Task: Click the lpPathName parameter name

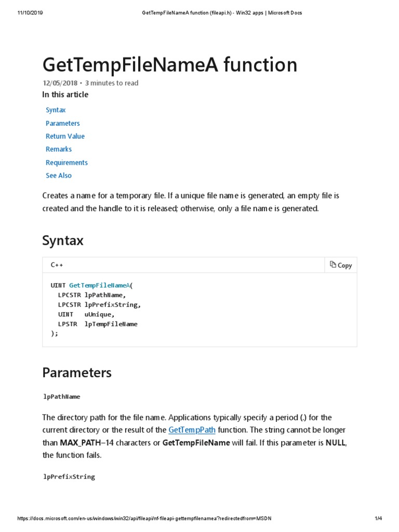Action: pos(61,396)
